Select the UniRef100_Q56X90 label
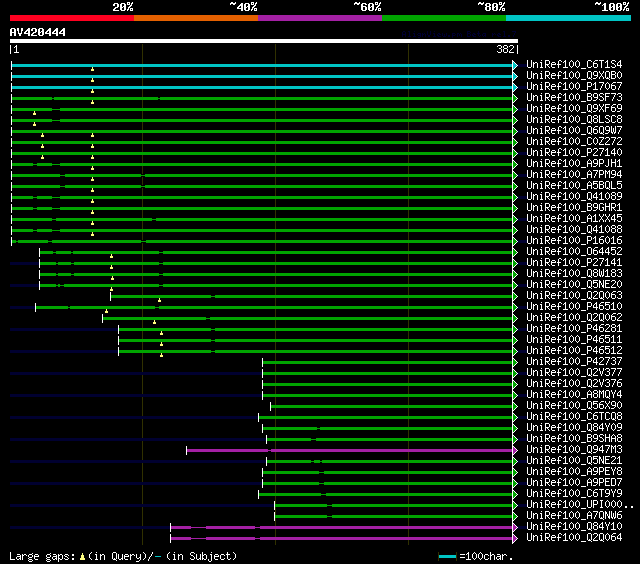The height and width of the screenshot is (564, 640). (x=574, y=406)
